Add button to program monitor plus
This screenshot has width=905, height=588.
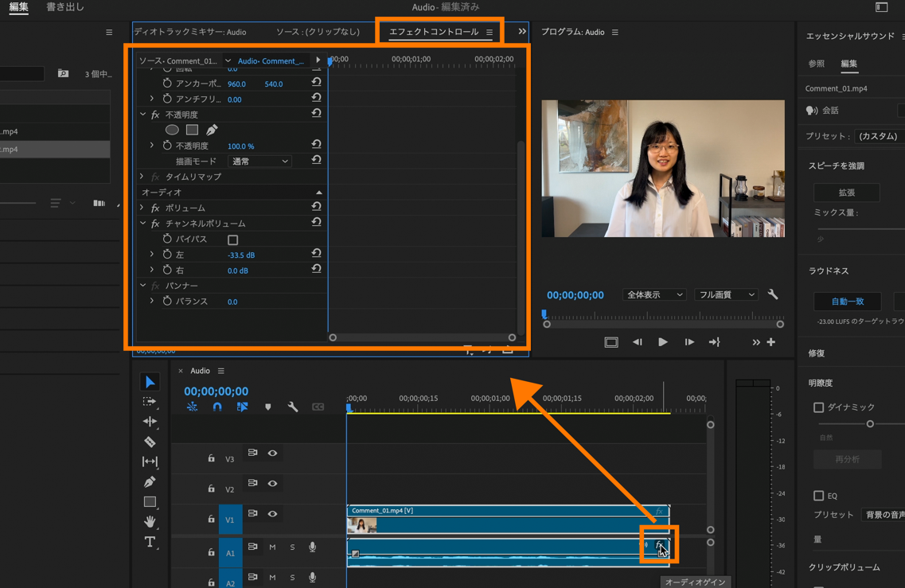tap(771, 342)
